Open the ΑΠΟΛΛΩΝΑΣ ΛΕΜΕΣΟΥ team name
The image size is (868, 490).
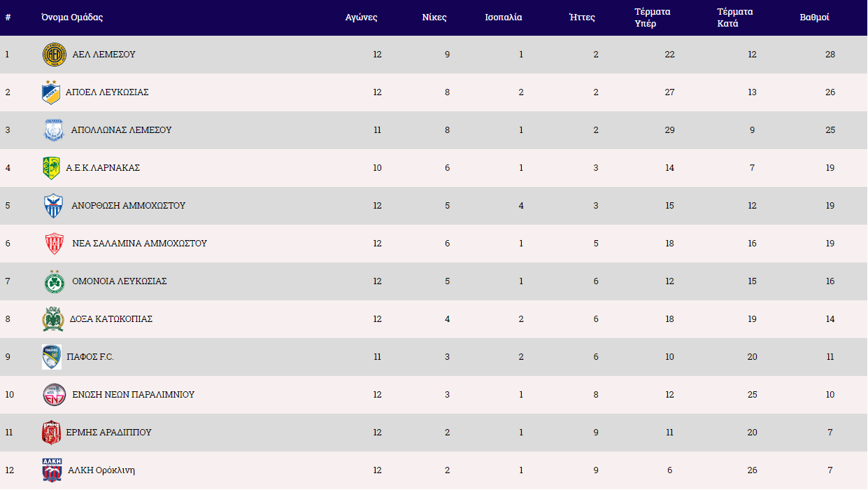pyautogui.click(x=122, y=130)
